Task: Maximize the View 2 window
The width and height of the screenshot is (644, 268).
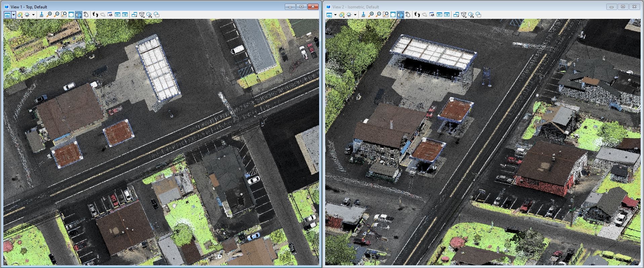Action: point(623,7)
